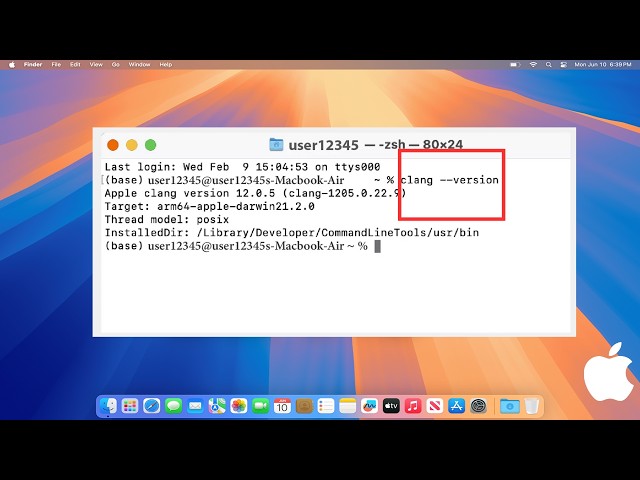The image size is (640, 480).
Task: Open the File menu
Action: tap(56, 64)
